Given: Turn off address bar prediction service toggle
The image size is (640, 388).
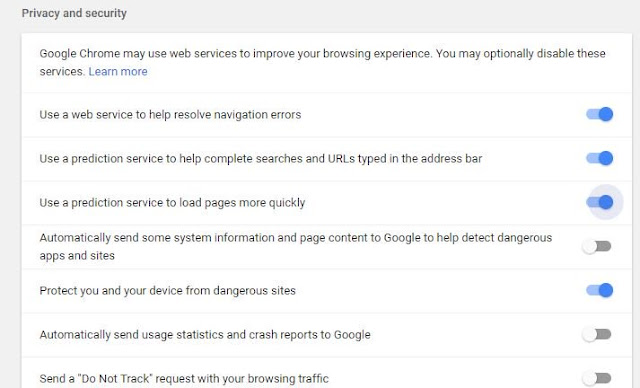Looking at the screenshot, I should tap(599, 158).
